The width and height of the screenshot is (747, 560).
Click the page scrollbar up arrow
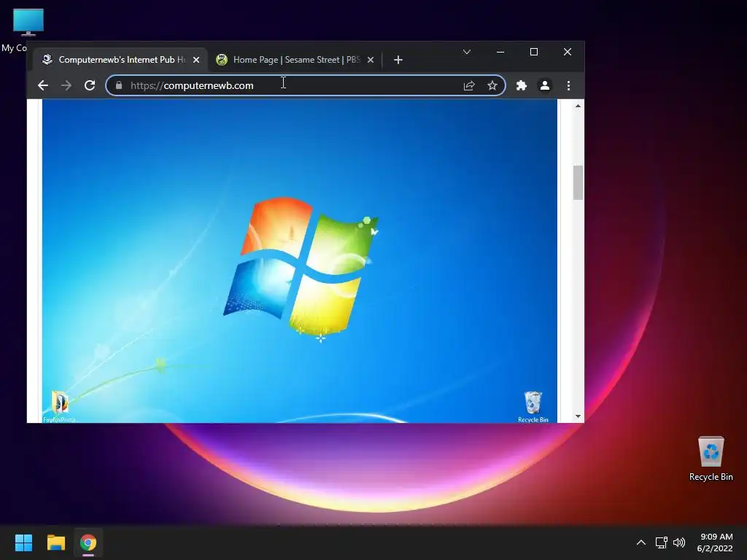click(x=578, y=106)
